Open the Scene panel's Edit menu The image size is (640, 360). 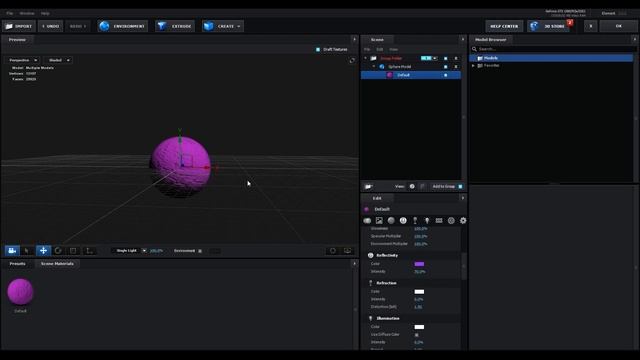click(x=380, y=49)
